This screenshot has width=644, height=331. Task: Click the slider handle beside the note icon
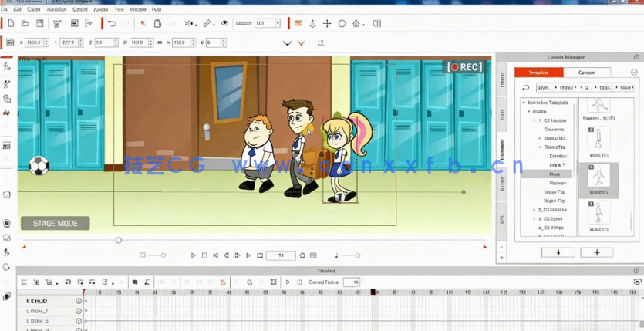(358, 255)
